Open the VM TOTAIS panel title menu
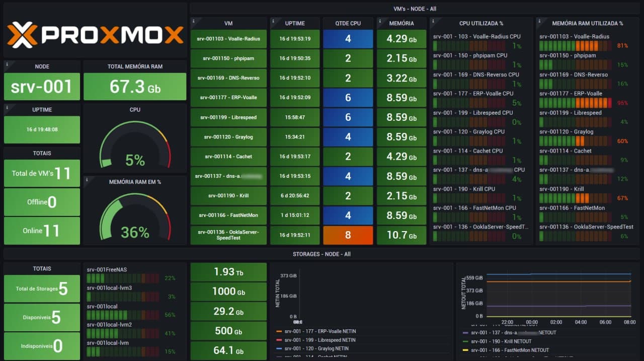 pos(42,153)
